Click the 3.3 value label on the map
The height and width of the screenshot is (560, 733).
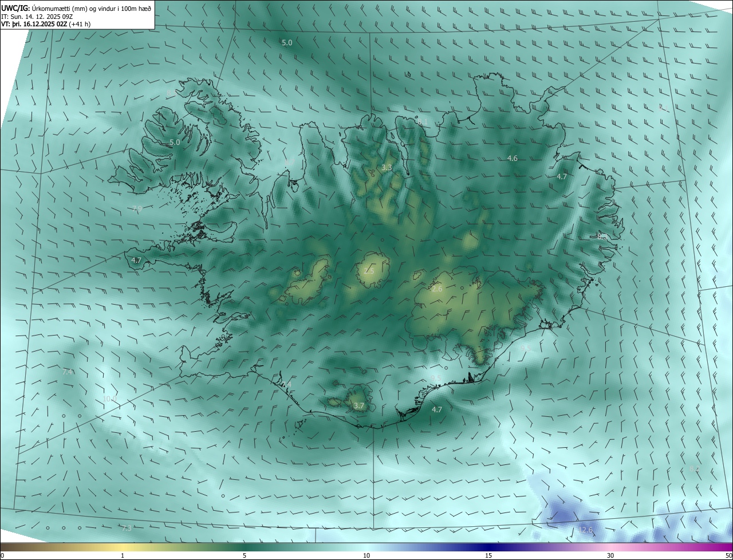(x=387, y=168)
